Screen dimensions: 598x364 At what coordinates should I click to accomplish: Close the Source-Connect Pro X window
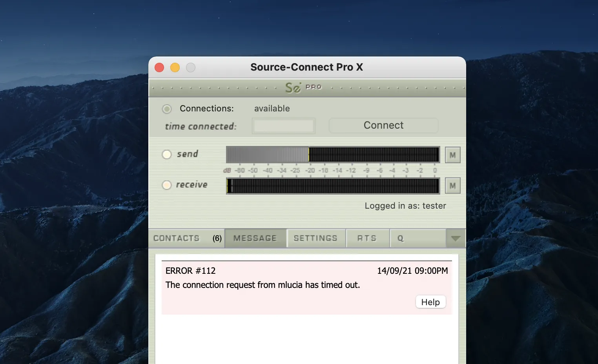tap(159, 67)
